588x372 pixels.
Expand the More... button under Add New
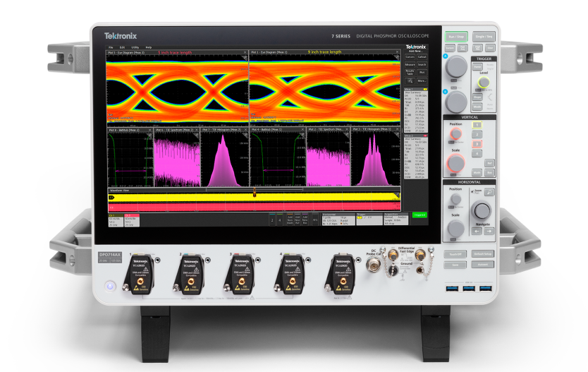(422, 80)
